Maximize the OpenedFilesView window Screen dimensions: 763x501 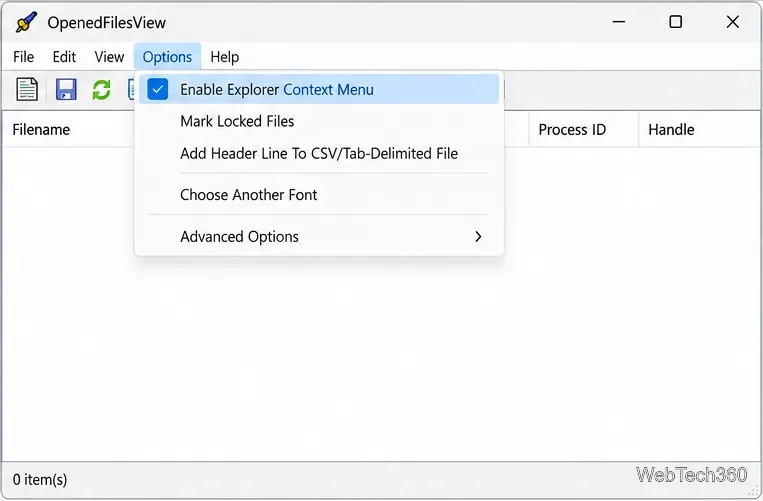(675, 22)
